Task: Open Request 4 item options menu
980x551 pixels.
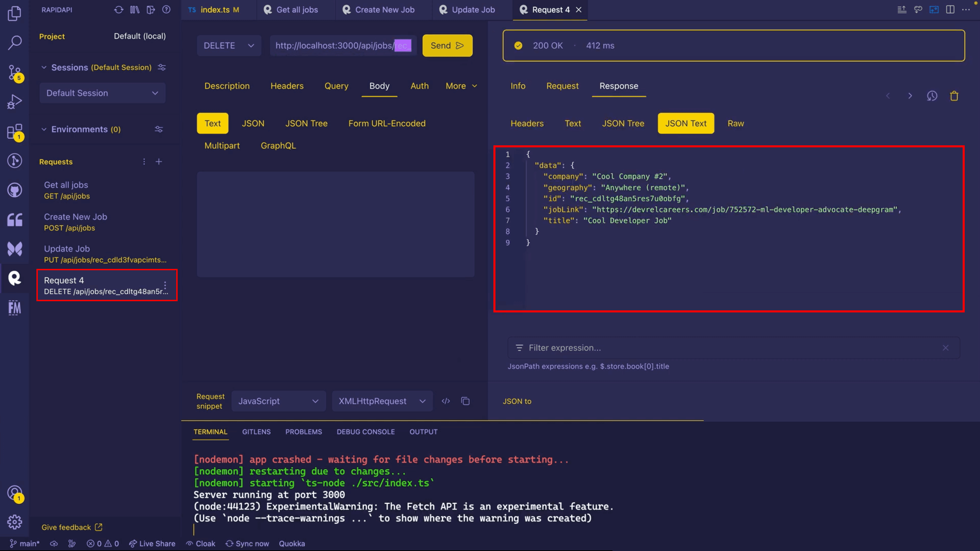Action: coord(165,286)
